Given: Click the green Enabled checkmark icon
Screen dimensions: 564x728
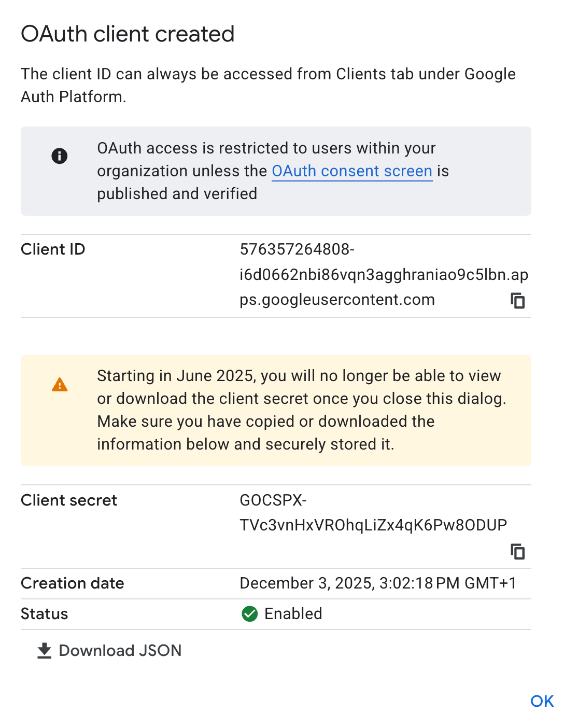Looking at the screenshot, I should (x=250, y=614).
